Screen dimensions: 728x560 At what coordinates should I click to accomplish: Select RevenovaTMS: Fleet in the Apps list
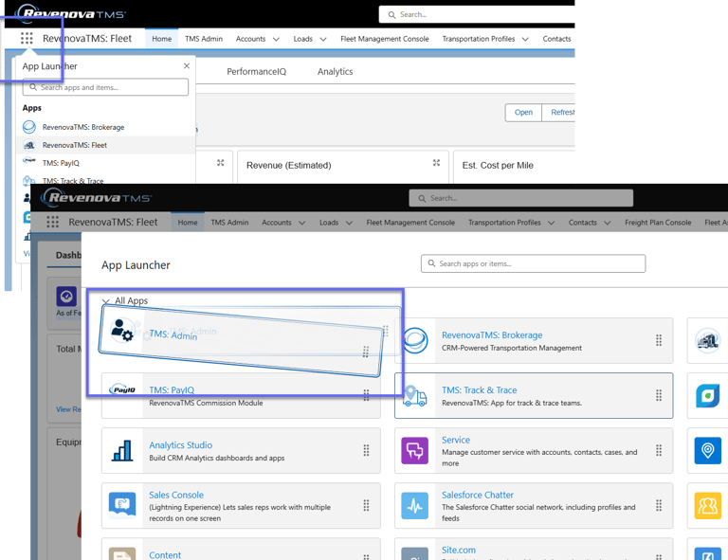pos(106,145)
